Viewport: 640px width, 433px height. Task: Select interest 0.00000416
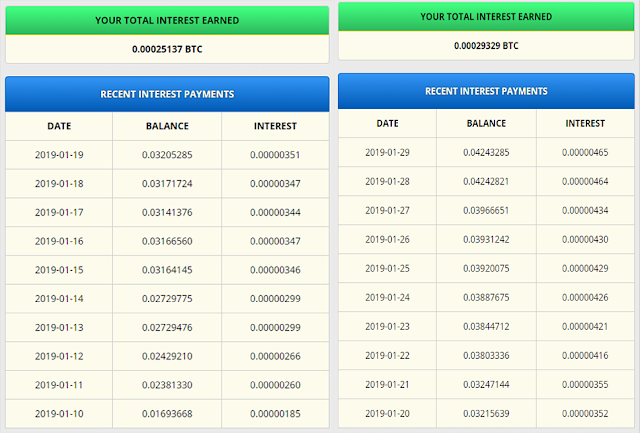[585, 355]
